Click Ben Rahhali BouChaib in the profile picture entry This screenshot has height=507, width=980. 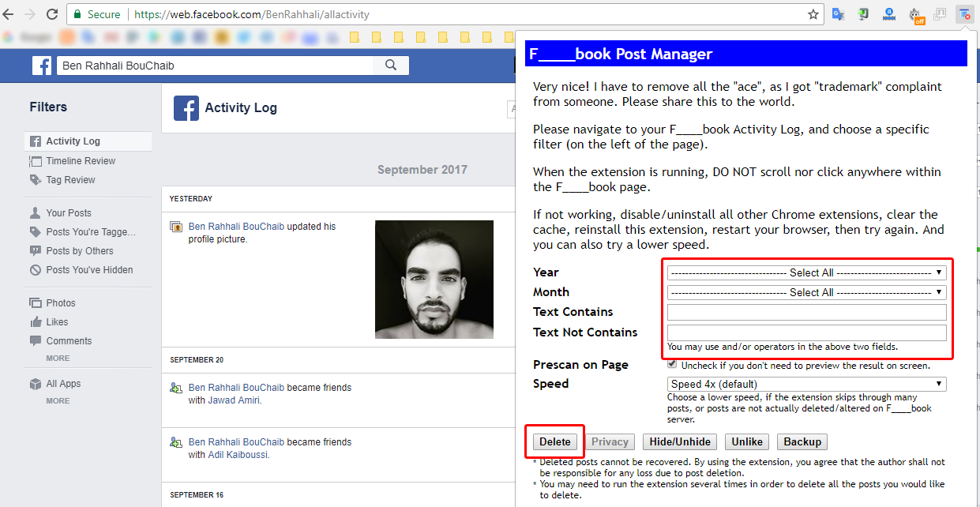pos(236,227)
